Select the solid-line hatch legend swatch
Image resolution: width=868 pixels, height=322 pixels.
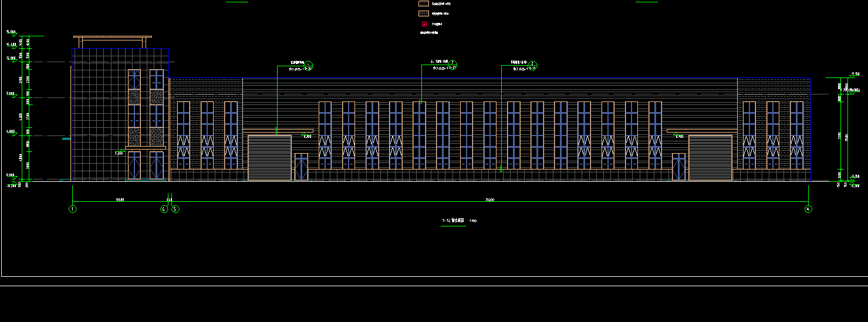point(424,4)
